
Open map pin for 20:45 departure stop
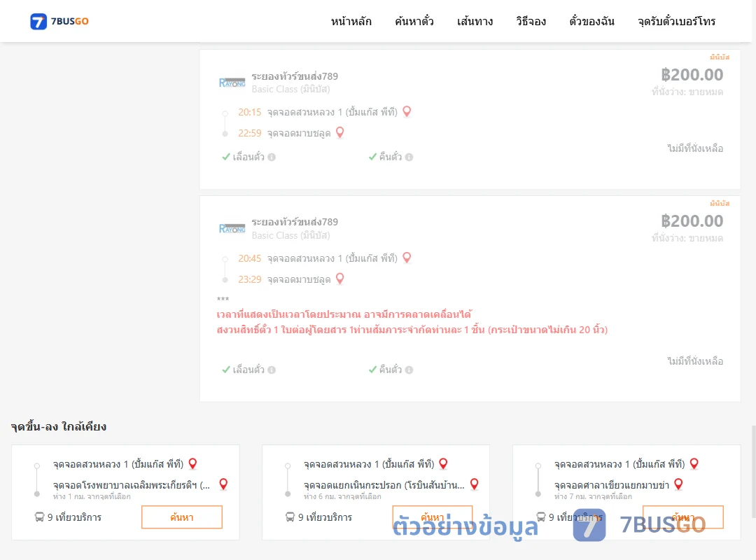coord(407,258)
